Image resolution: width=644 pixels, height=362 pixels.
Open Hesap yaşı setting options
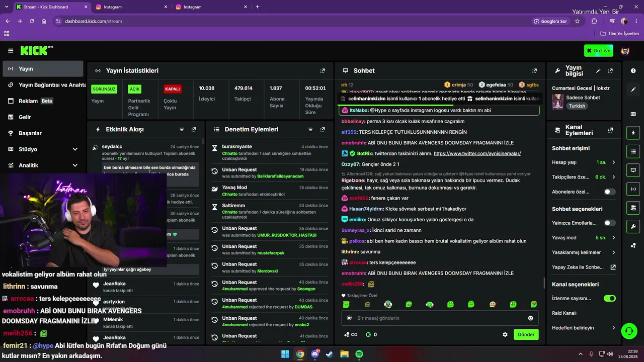pyautogui.click(x=584, y=162)
